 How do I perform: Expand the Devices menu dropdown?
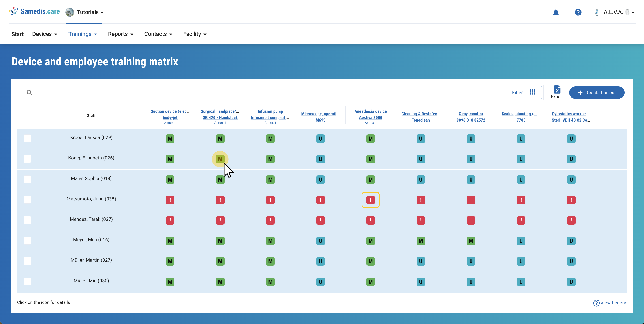45,34
